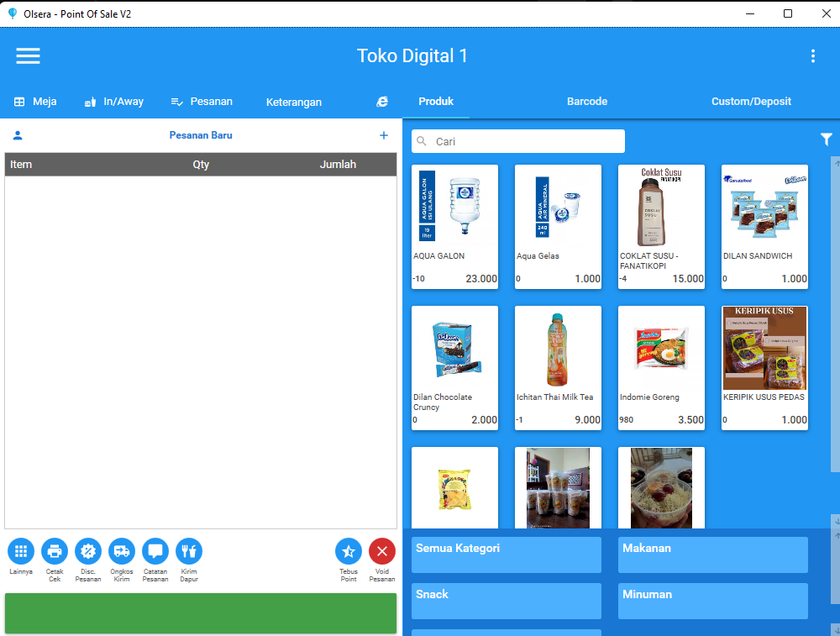840x636 pixels.
Task: Click the 23.000 price of AQUA GALON
Action: (481, 279)
